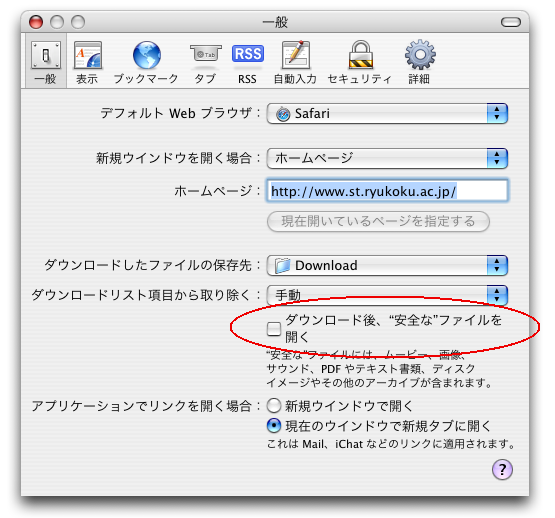Open the 新規ウインドウを開く場合 ホームページ dropdown
Screen dimensions: 555x518
coord(387,158)
